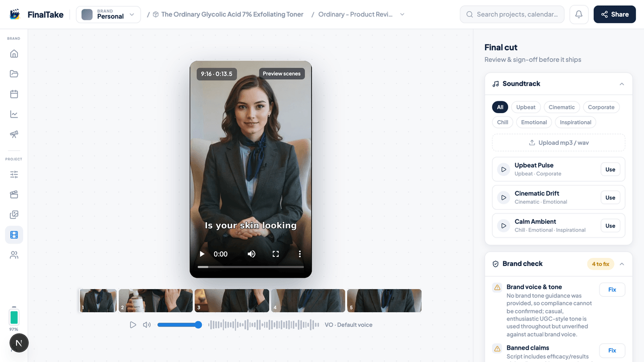Click the notifications bell icon
The image size is (644, 362).
coord(579,14)
